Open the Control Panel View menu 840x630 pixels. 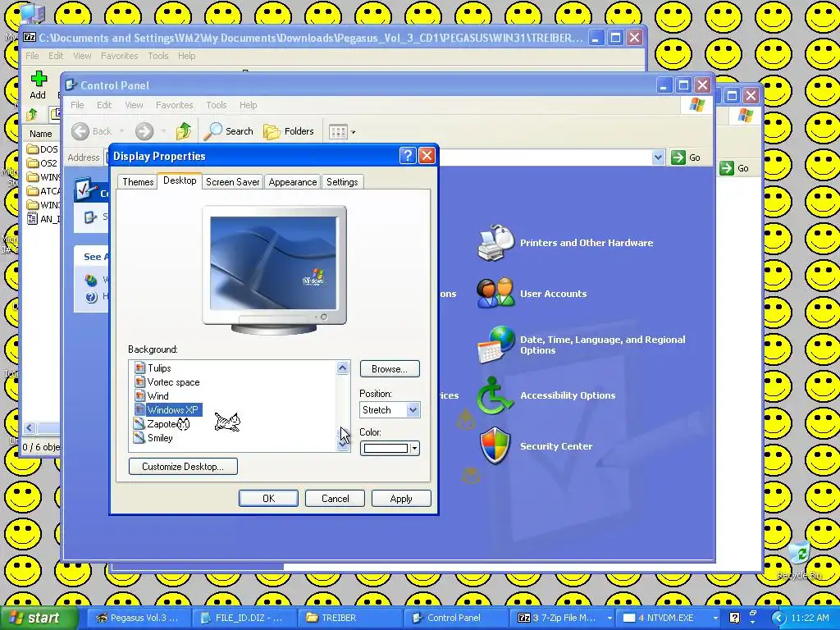point(134,105)
